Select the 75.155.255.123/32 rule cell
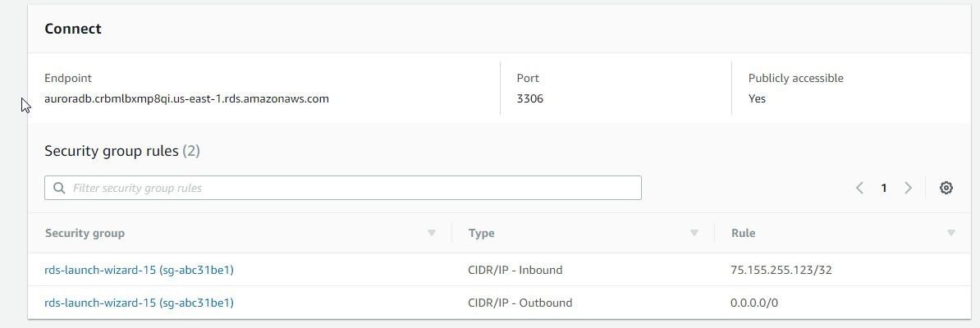The image size is (980, 328). (781, 270)
